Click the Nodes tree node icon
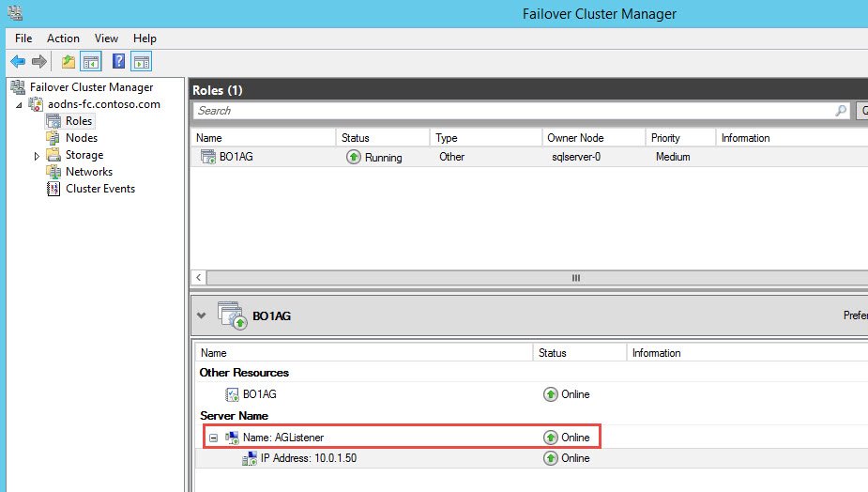The width and height of the screenshot is (868, 492). click(x=53, y=138)
